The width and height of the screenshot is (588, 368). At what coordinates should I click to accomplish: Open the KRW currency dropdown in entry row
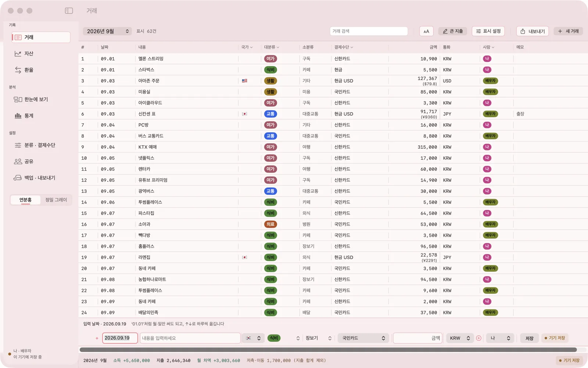pyautogui.click(x=460, y=338)
